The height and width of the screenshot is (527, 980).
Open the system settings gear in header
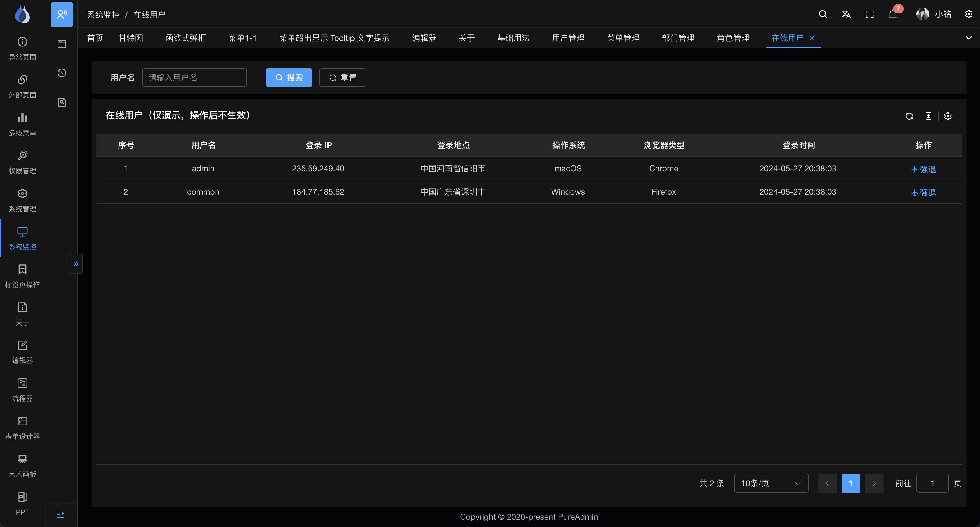tap(969, 15)
